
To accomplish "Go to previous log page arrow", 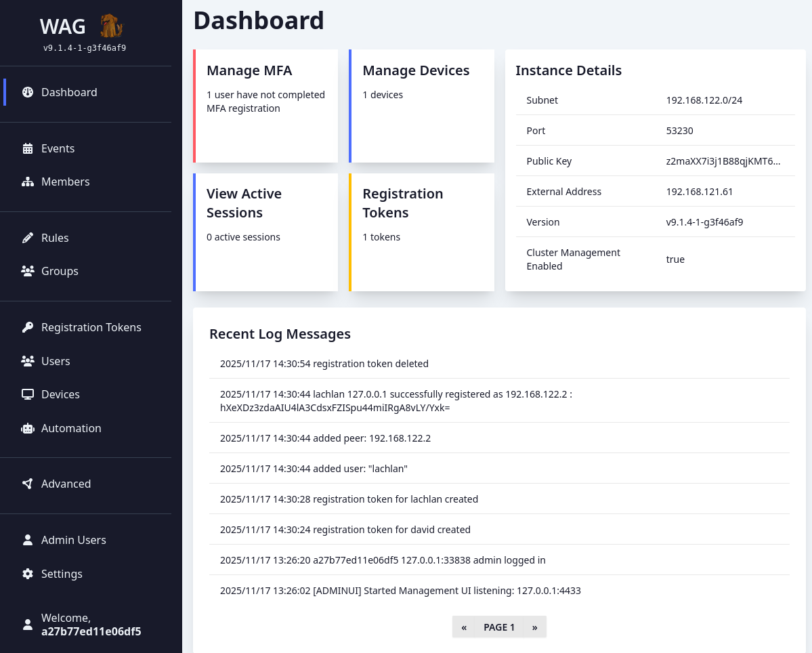I will 464,627.
